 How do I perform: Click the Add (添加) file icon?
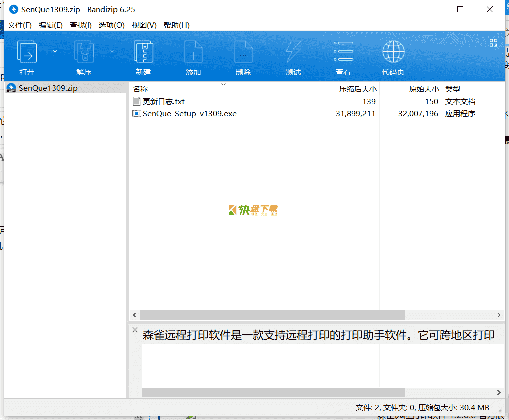(x=193, y=52)
